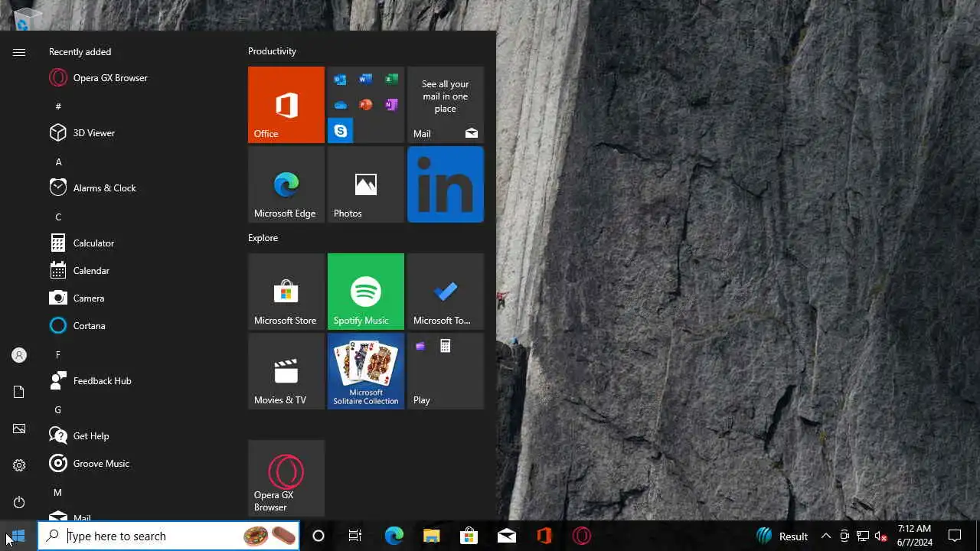Screen dimensions: 980x551
Task: Open the Office tile
Action: 286,105
